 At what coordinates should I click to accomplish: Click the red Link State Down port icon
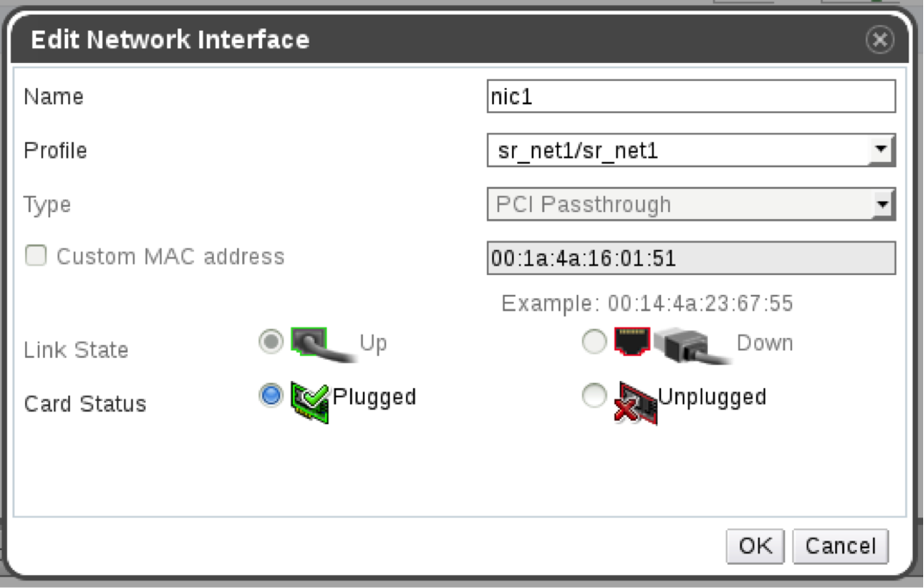tap(631, 342)
